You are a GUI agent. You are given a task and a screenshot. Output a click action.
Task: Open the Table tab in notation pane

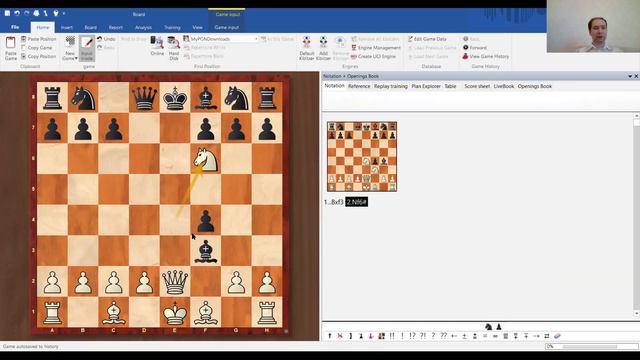click(450, 86)
